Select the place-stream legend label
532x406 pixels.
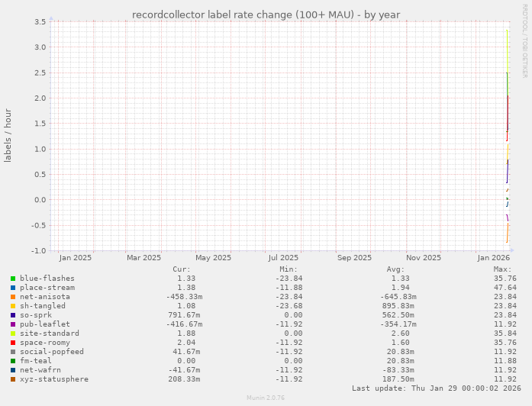pos(47,288)
